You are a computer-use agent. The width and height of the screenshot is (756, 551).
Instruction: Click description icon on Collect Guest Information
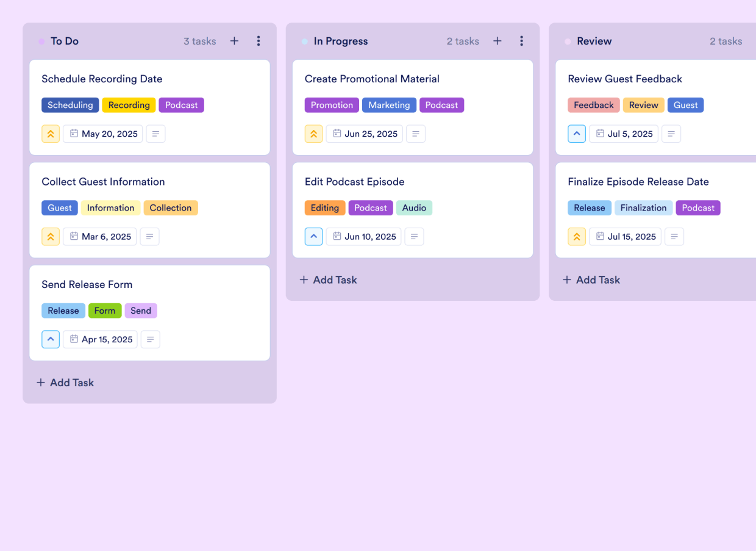click(x=149, y=236)
